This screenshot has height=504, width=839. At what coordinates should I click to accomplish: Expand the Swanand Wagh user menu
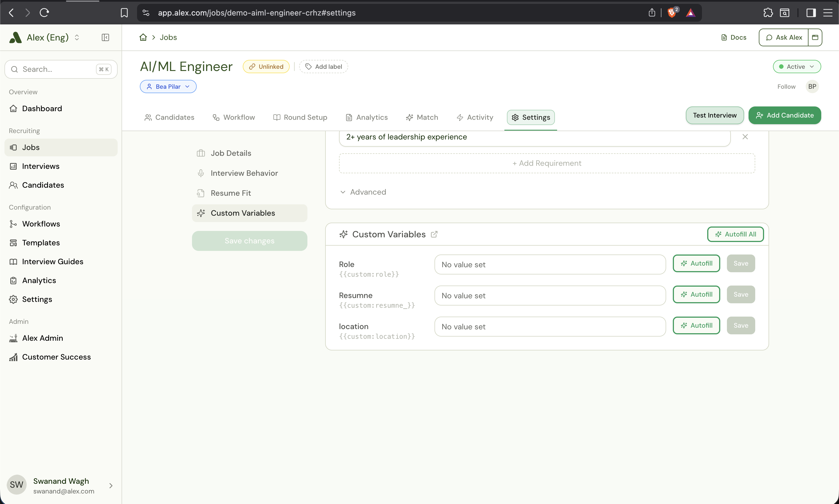61,485
